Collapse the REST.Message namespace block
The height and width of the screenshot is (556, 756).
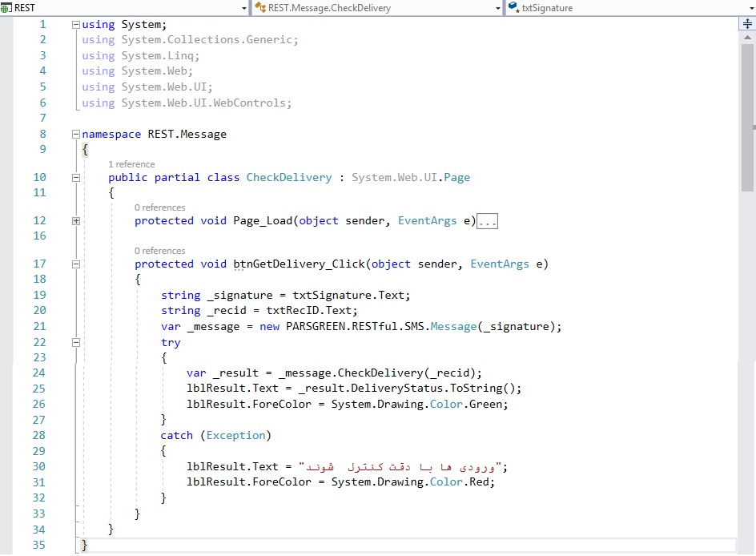[x=76, y=135]
